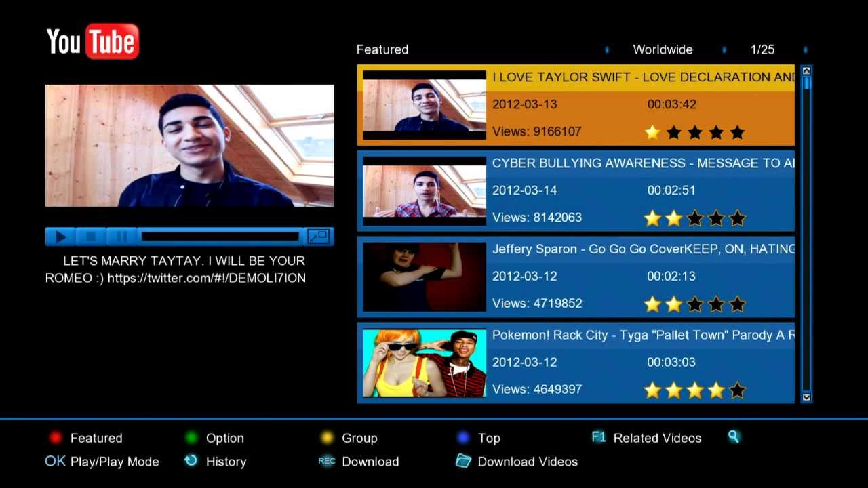This screenshot has width=868, height=488.
Task: Click the large video preview window
Action: [190, 146]
